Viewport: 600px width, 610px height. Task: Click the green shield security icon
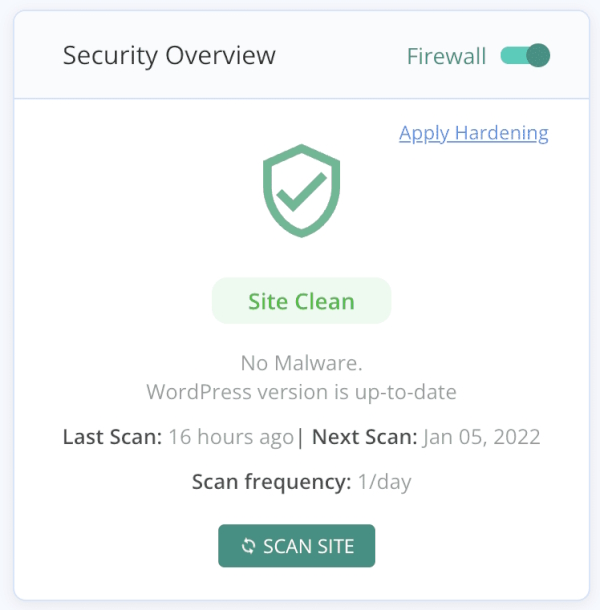tap(301, 194)
